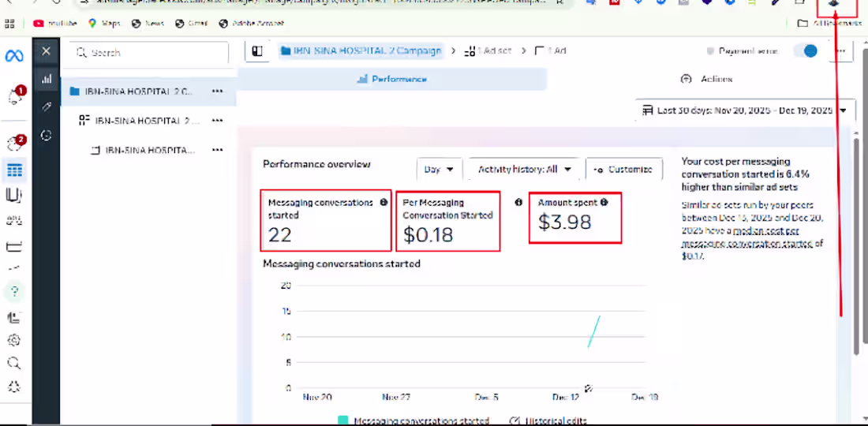
Task: Open the billing card icon in left rail
Action: [x=14, y=246]
